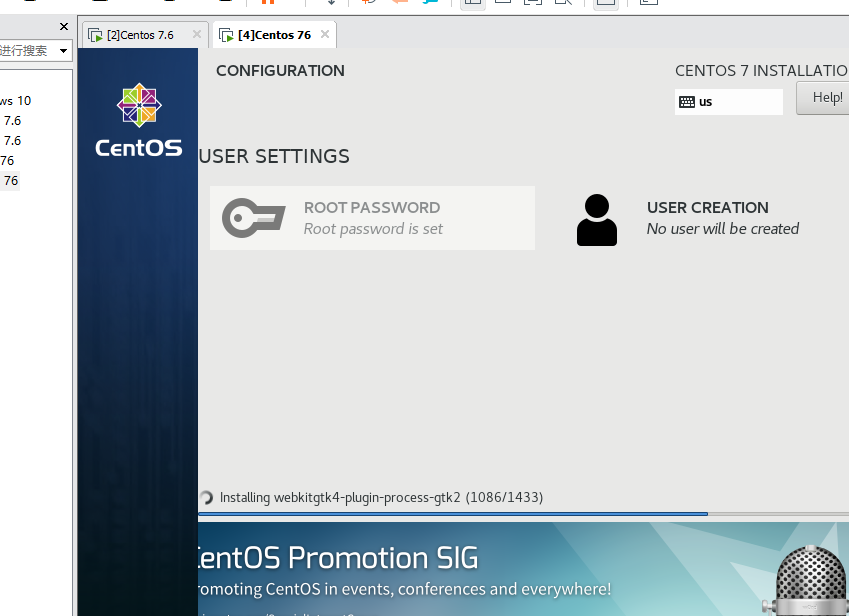Select the 'ws 10' VM in library
The width and height of the screenshot is (849, 616).
tap(16, 101)
